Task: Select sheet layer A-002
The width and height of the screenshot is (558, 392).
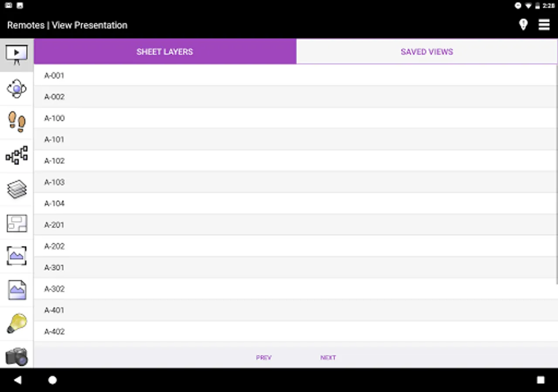Action: click(x=296, y=97)
